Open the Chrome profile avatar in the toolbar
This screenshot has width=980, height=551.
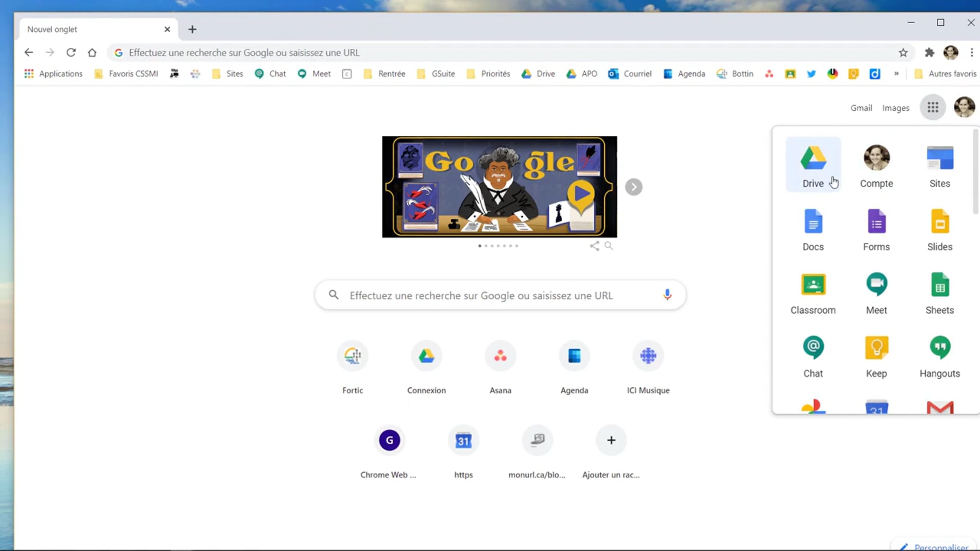pyautogui.click(x=951, y=52)
